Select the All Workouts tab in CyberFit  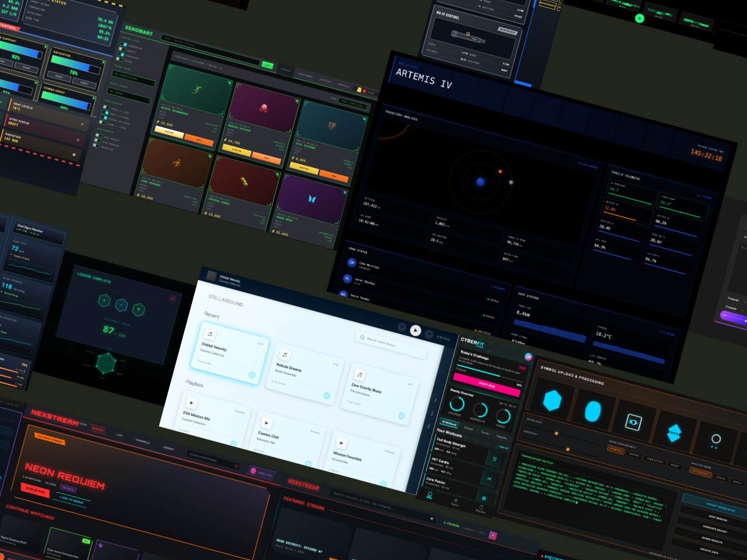pyautogui.click(x=448, y=423)
